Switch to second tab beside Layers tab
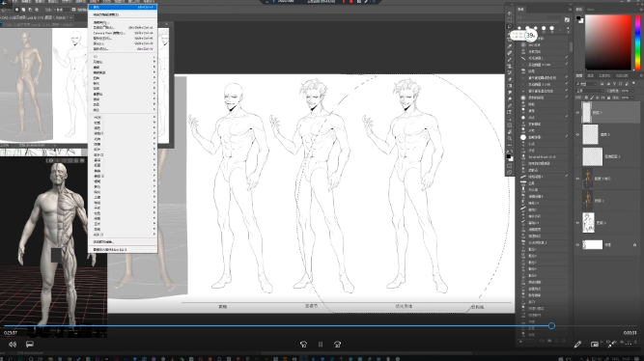This screenshot has height=361, width=644. coord(591,75)
